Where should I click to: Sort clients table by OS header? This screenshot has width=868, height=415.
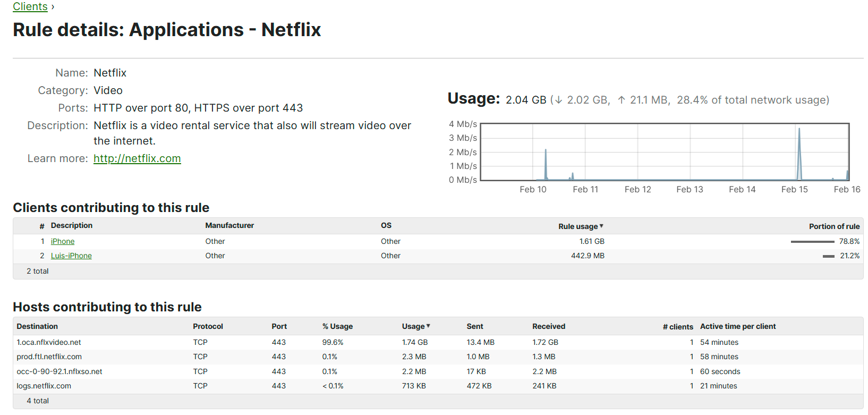tap(386, 225)
